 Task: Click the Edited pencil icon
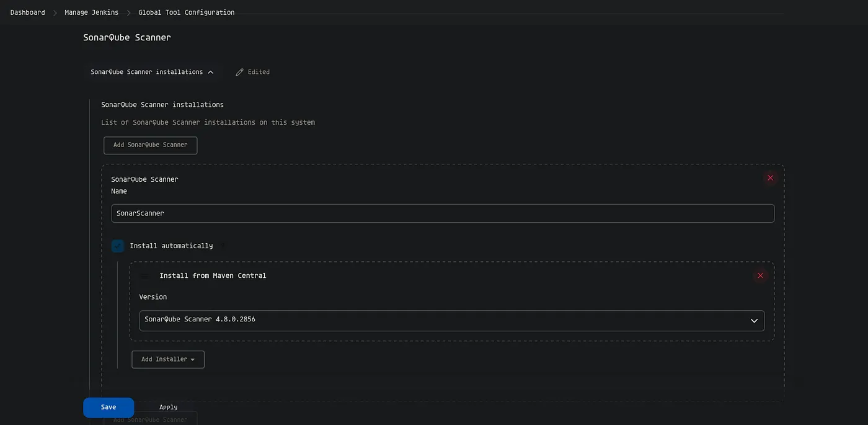click(x=240, y=72)
